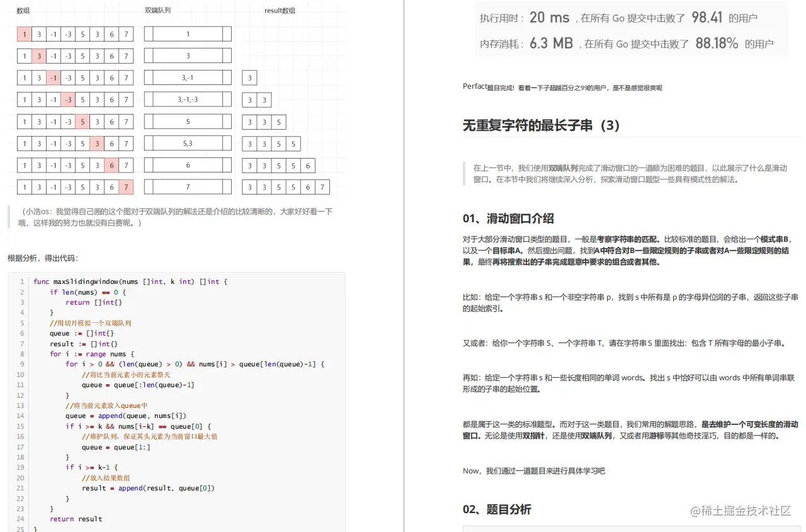Image resolution: width=806 pixels, height=532 pixels.
Task: Click the note starting '（小浩os：我觉得自己画的这个图'
Action: pyautogui.click(x=175, y=217)
